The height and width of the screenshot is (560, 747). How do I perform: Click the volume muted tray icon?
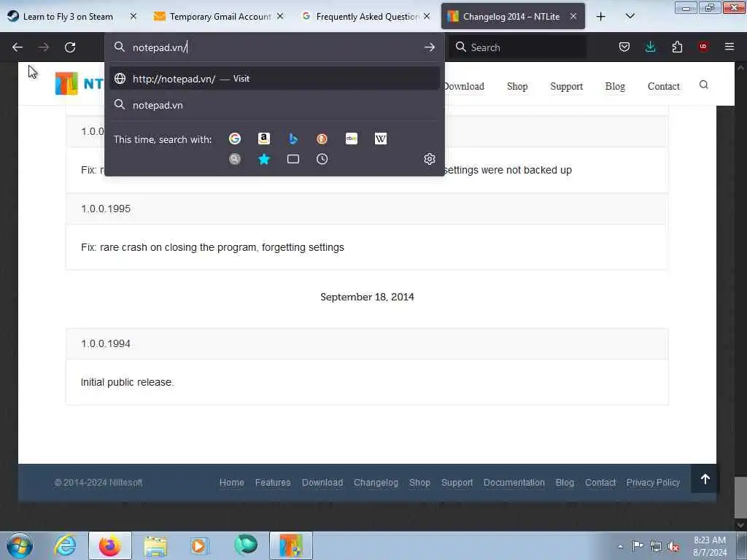(x=673, y=546)
